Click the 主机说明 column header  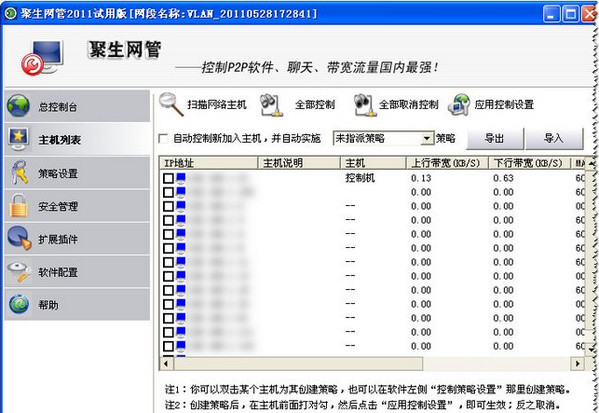pyautogui.click(x=299, y=163)
